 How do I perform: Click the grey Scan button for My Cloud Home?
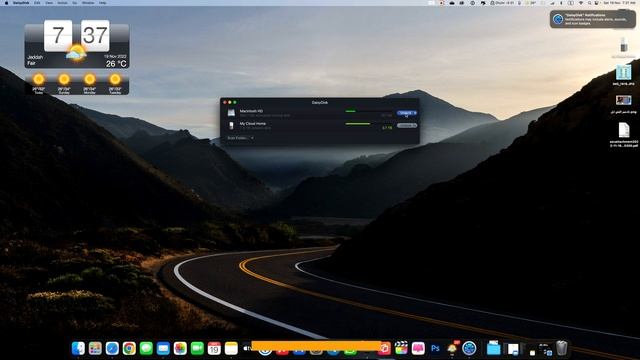point(407,126)
